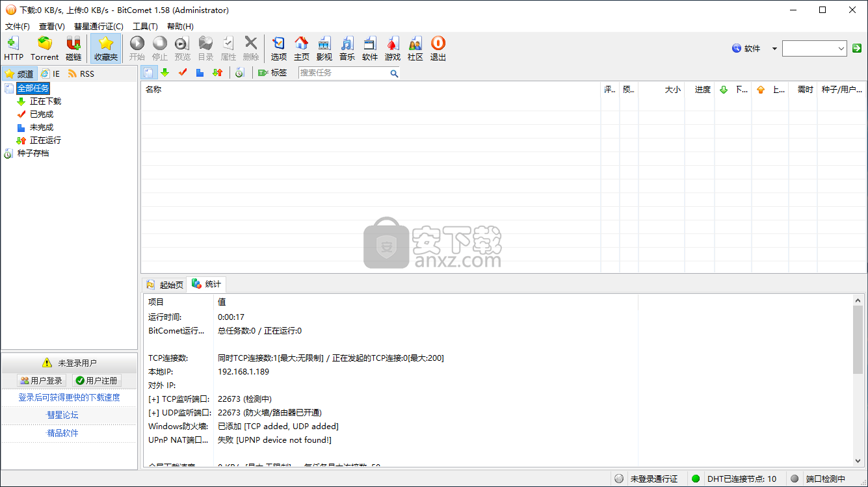Image resolution: width=868 pixels, height=487 pixels.
Task: Switch to the IE tab
Action: pyautogui.click(x=50, y=73)
